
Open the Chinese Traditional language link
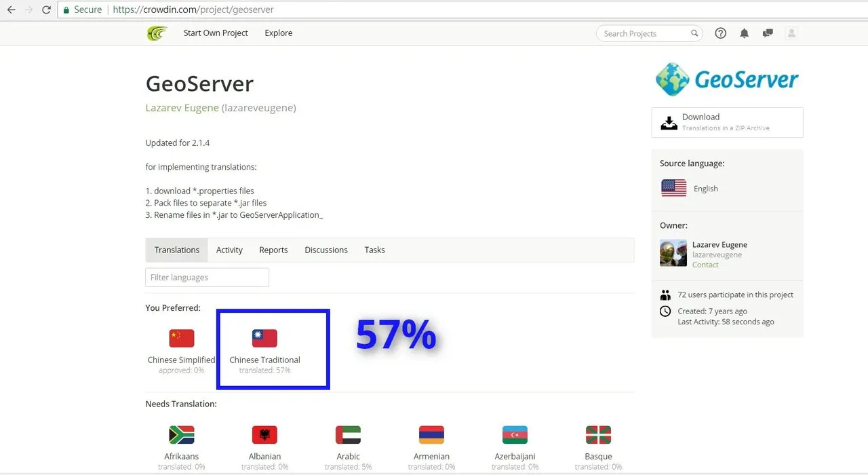tap(264, 360)
